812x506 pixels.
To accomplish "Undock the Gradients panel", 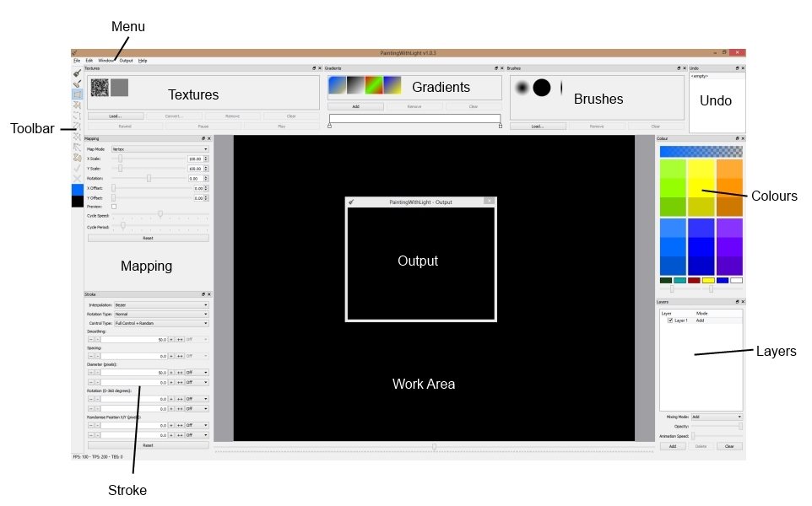I will [x=496, y=68].
